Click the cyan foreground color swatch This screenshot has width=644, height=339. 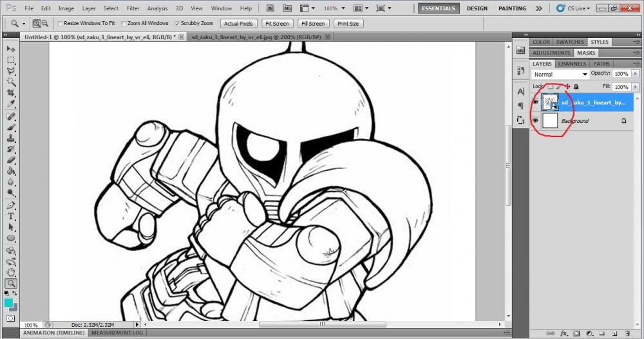[8, 302]
